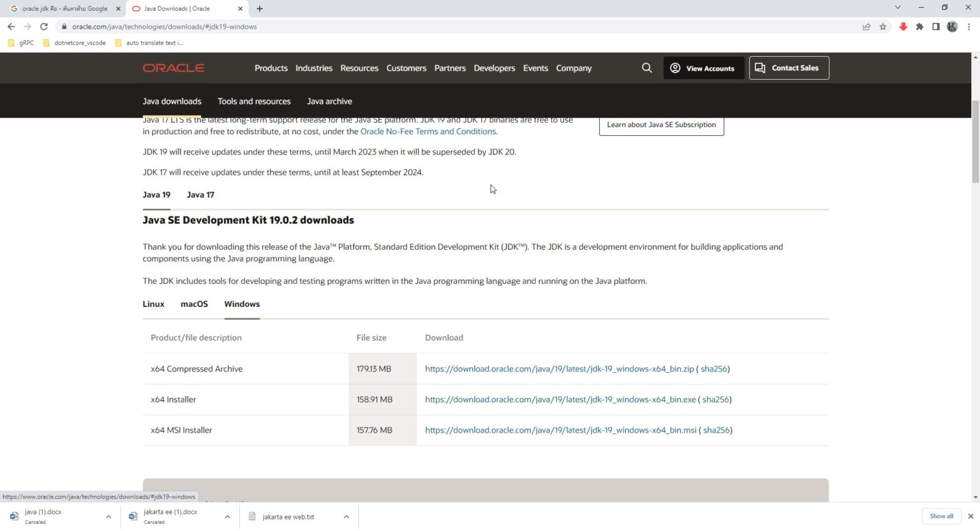Open the browser extensions puzzle icon

(x=919, y=27)
